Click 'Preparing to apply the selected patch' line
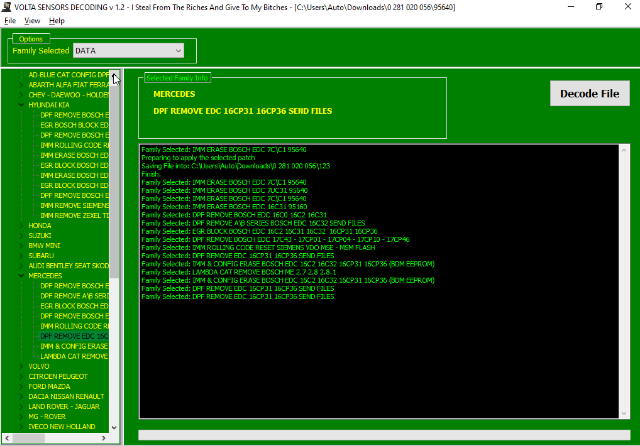Screen dimensions: 640x446 point(198,158)
